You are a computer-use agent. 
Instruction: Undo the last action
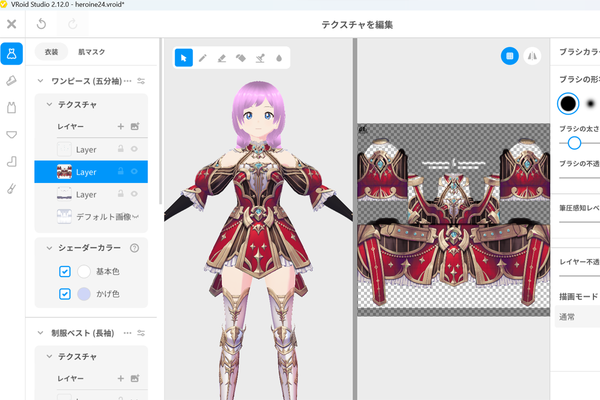[x=41, y=24]
